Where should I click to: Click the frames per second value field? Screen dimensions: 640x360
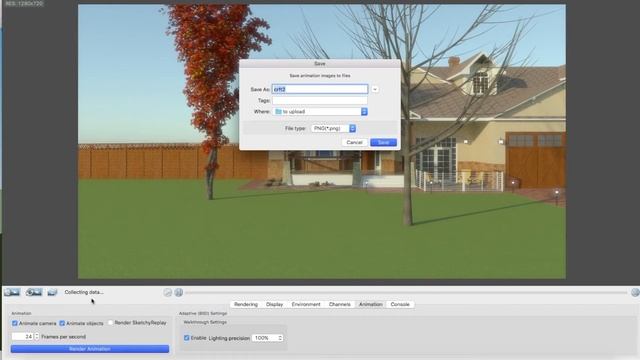coord(23,337)
